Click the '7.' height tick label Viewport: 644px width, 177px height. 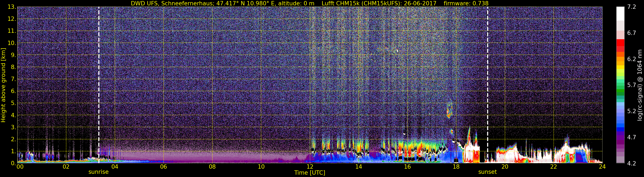(x=13, y=79)
